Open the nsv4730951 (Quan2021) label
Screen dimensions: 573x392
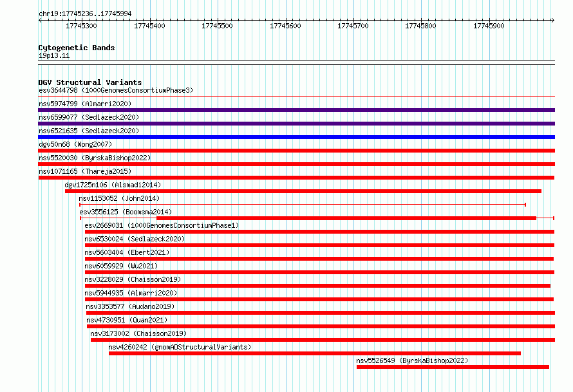point(127,320)
